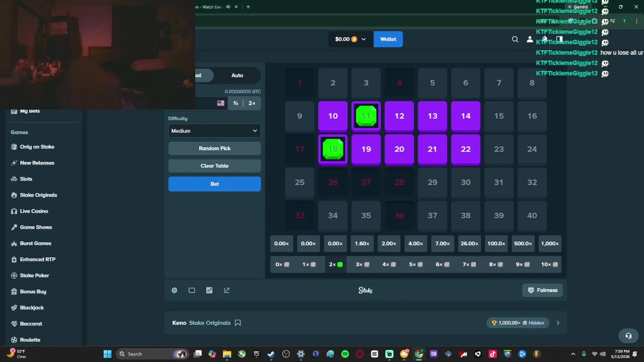Close the Watch Live browser tab

236,7
